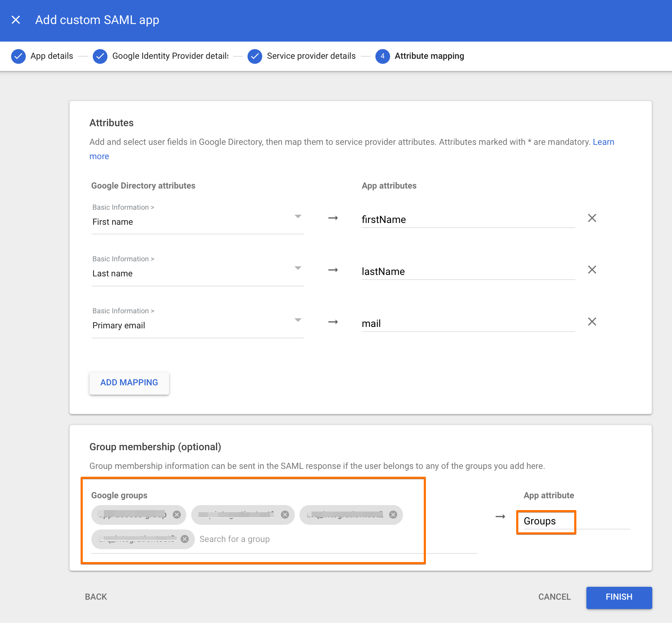
Task: Edit the Groups app attribute field
Action: coord(576,521)
